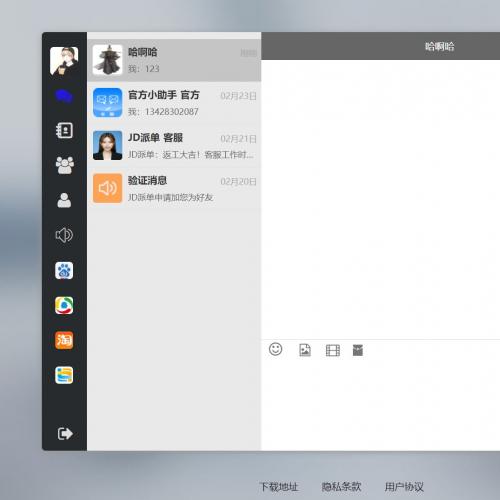
Task: Launch the orange Taobao app icon
Action: pyautogui.click(x=64, y=340)
